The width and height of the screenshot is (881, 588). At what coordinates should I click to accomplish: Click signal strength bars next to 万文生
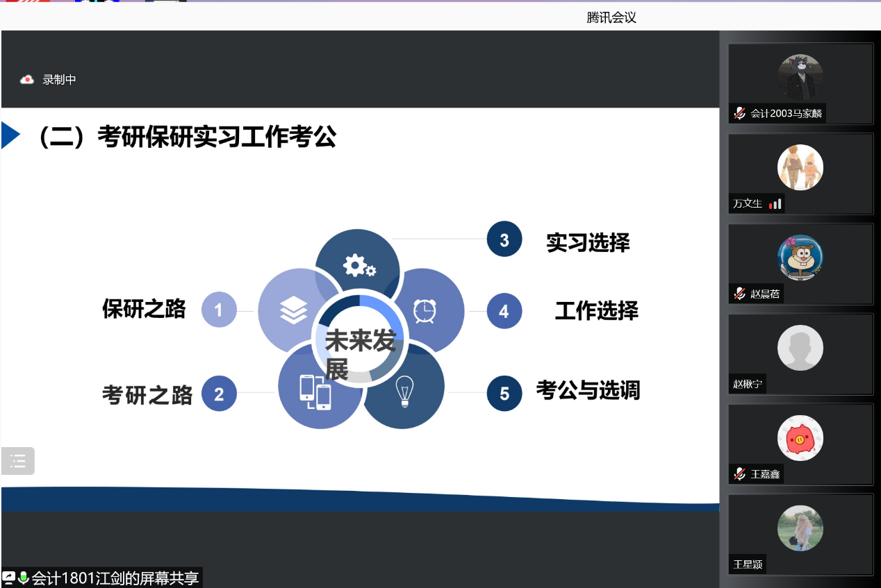click(x=775, y=203)
